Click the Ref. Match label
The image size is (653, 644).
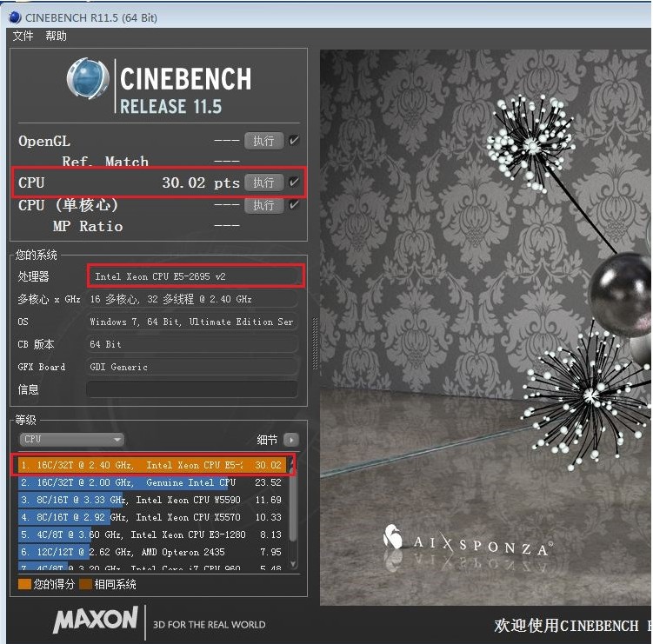tap(105, 161)
